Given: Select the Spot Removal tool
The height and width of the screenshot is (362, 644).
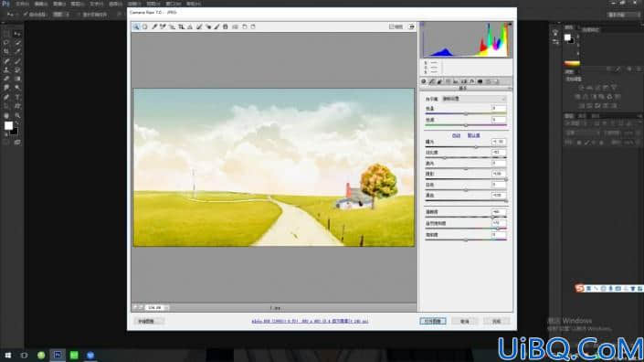Looking at the screenshot, I should click(199, 27).
